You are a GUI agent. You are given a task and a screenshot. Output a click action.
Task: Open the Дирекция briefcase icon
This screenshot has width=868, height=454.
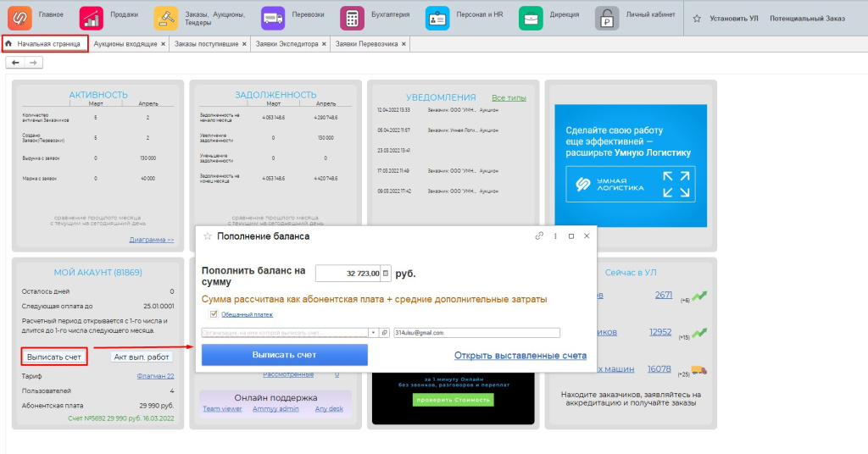tap(531, 19)
